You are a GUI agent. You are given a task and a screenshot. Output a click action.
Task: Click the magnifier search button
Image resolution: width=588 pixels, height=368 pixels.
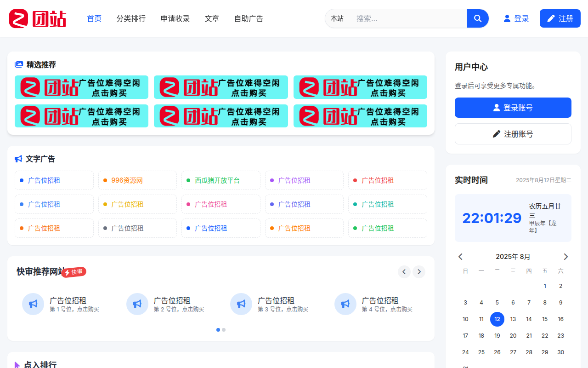pyautogui.click(x=477, y=18)
